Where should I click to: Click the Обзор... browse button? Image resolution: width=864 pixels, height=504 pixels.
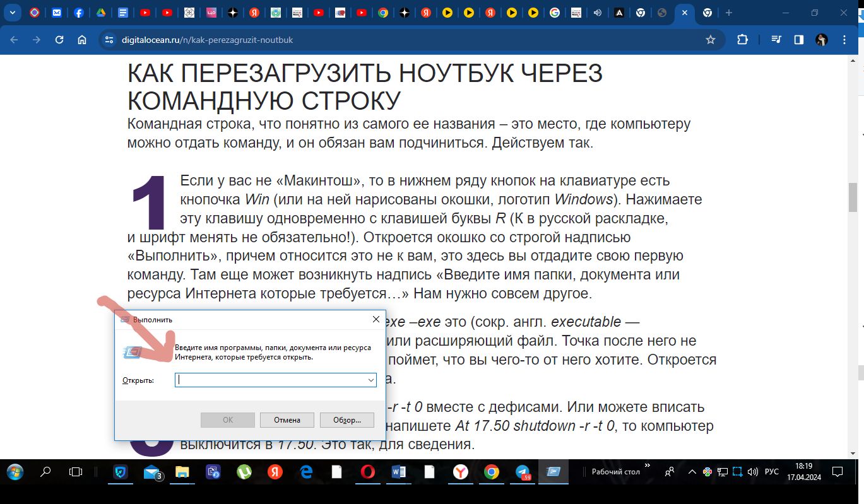[347, 420]
